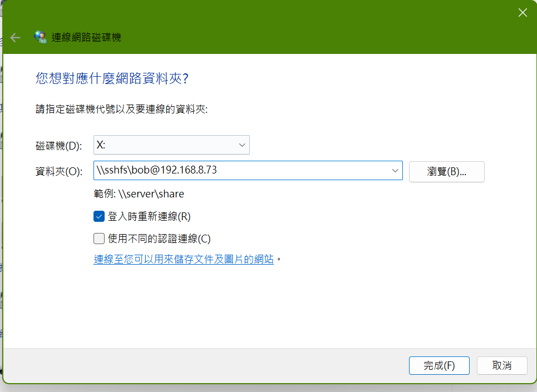Screen dimensions: 537x392
Task: Click the 完成(F) finish button
Action: (439, 365)
